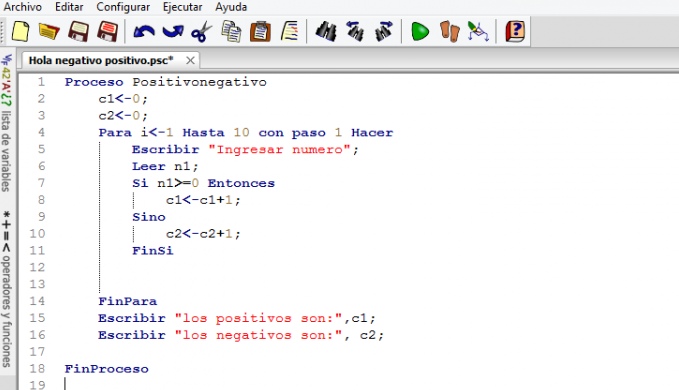Click the line c1<-c1+1;
This screenshot has height=390, width=679.
(x=203, y=200)
